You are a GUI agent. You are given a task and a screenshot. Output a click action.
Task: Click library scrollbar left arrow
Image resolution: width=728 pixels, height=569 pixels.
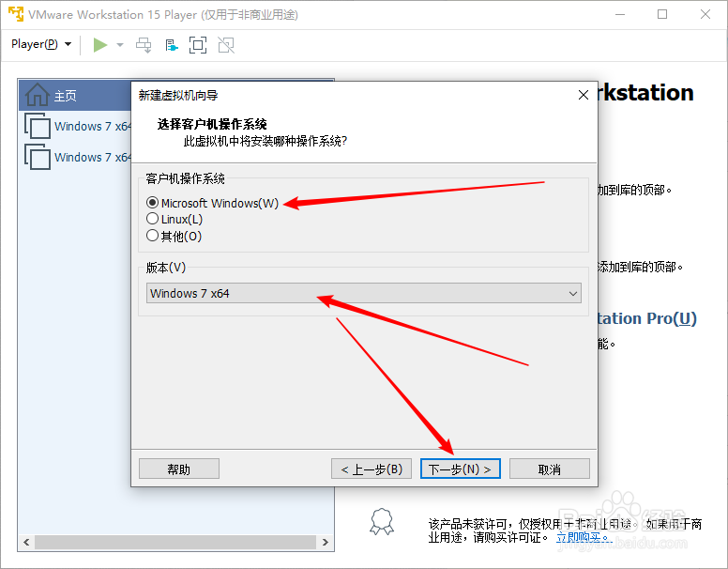(26, 542)
